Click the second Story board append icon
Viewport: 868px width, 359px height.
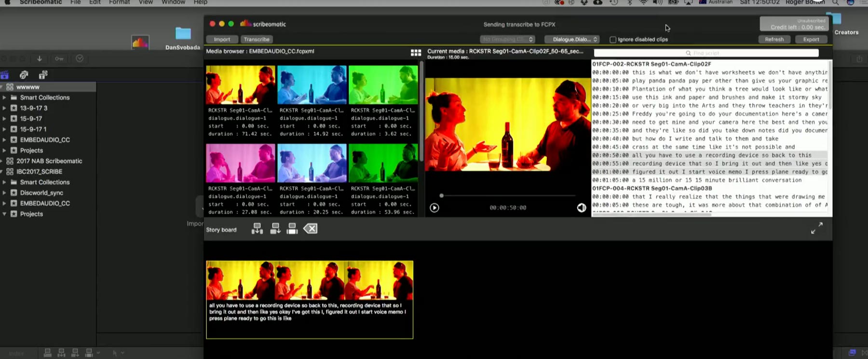click(275, 229)
